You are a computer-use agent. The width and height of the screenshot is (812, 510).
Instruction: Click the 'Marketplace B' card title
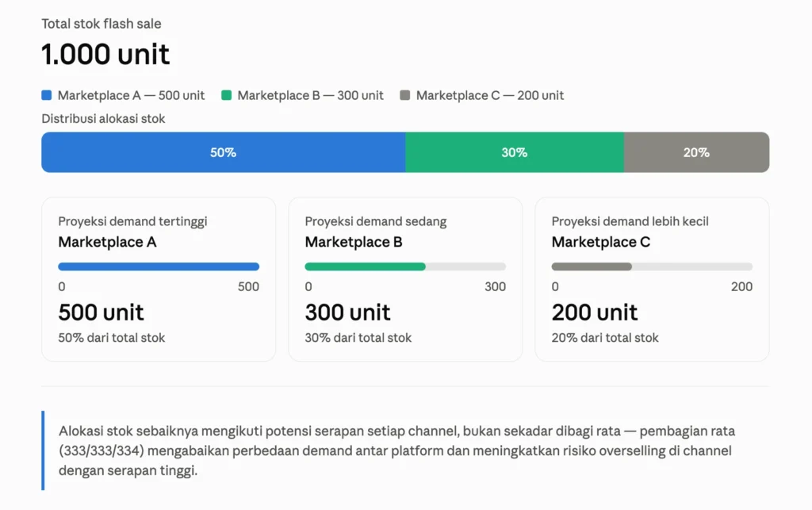coord(354,242)
